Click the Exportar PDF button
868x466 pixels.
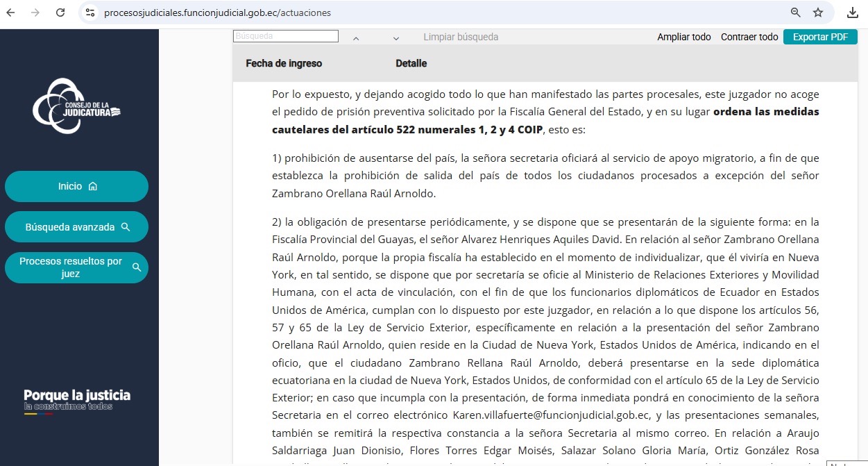[x=820, y=37]
